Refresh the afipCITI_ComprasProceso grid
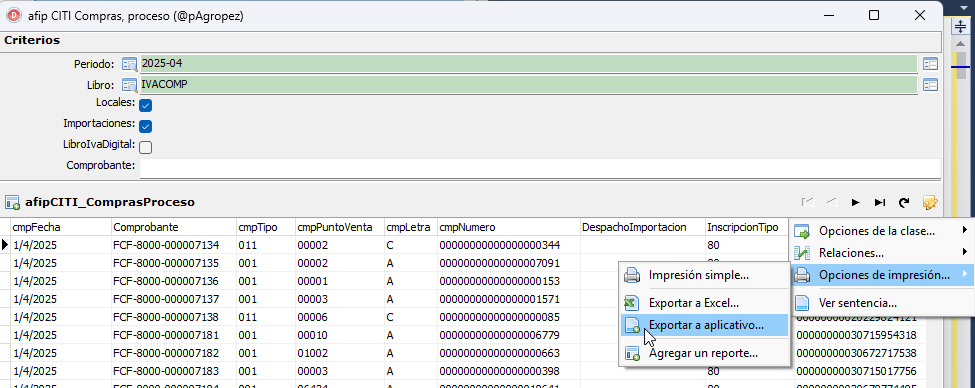This screenshot has height=388, width=975. [x=905, y=202]
